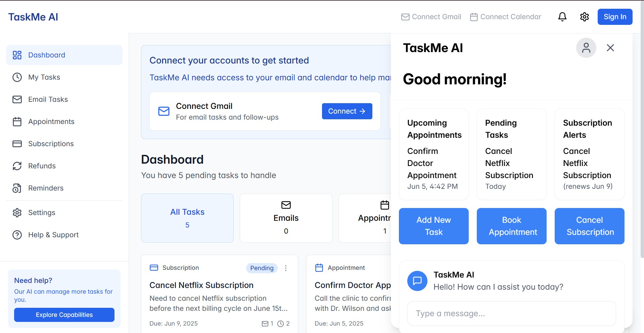The image size is (644, 333).
Task: Click the Type a message input field
Action: pos(511,314)
